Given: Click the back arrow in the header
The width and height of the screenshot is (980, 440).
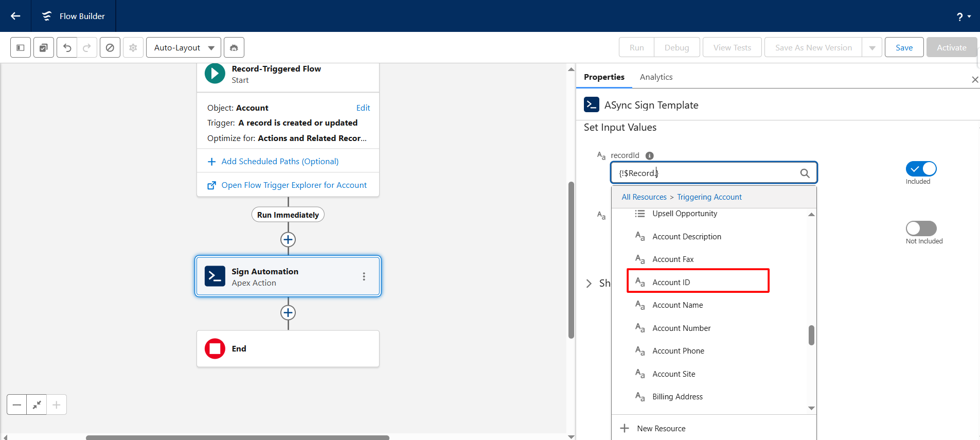Looking at the screenshot, I should [x=15, y=16].
